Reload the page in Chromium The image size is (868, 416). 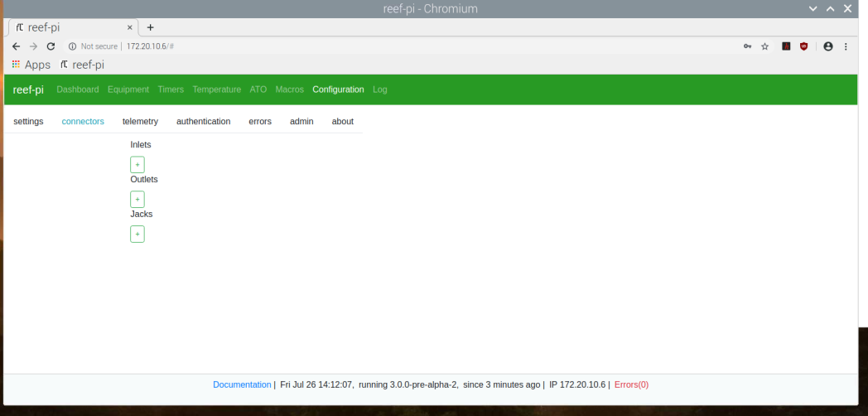51,46
